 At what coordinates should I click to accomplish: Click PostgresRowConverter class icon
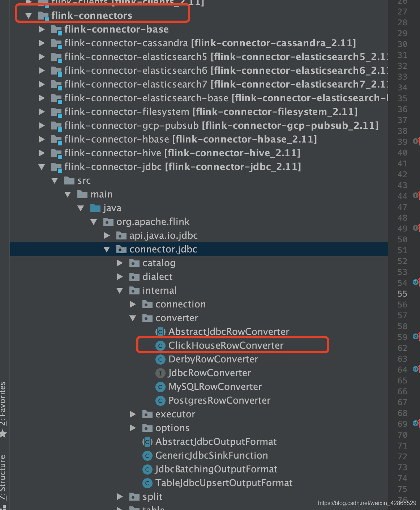tap(160, 400)
